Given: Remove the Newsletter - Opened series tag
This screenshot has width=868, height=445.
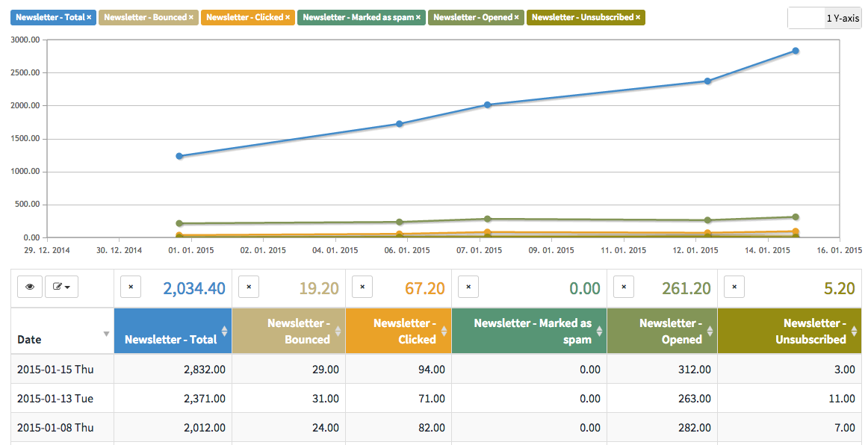Looking at the screenshot, I should pos(516,18).
